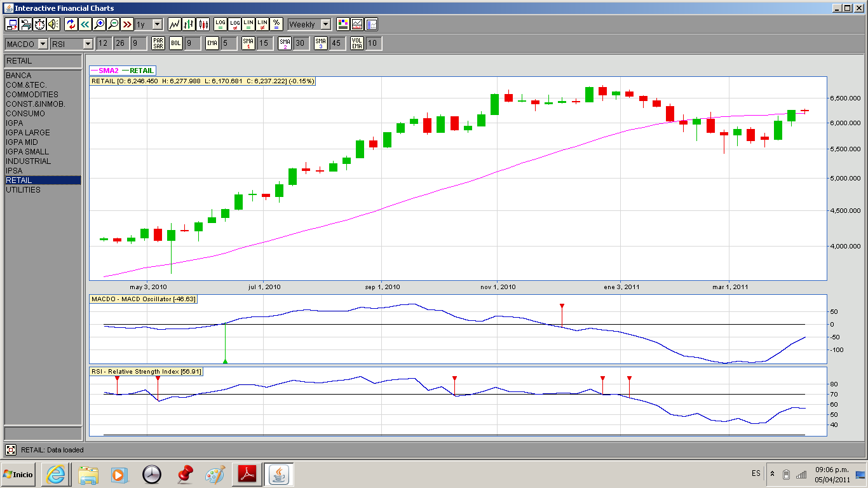The width and height of the screenshot is (868, 488).
Task: Toggle the Parabolic SAR indicator
Action: [x=158, y=43]
